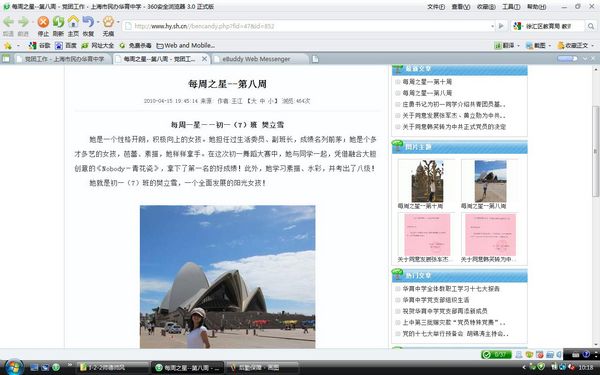
Task: Click the 收藏正文 toolbar button
Action: click(x=573, y=46)
